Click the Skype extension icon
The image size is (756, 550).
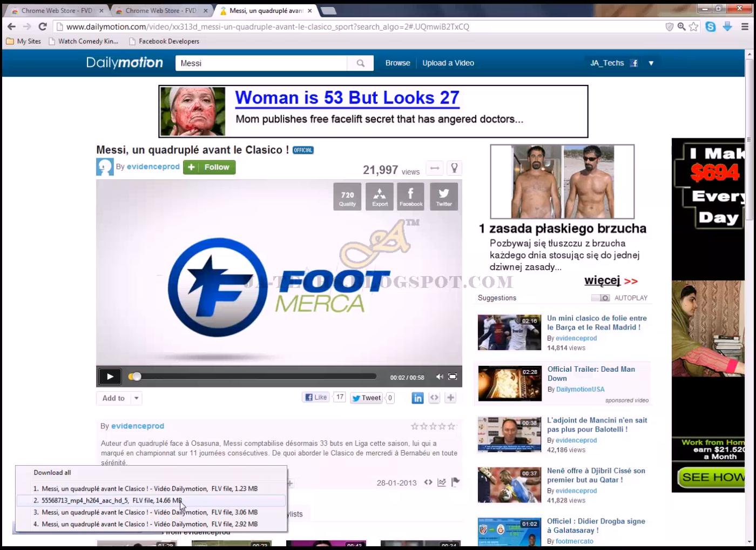click(x=711, y=26)
